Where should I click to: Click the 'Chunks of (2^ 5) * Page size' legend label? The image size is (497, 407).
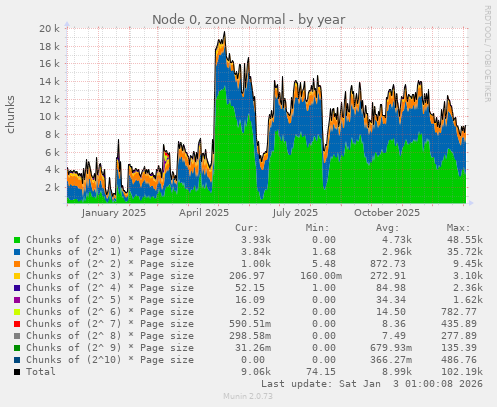pos(110,300)
